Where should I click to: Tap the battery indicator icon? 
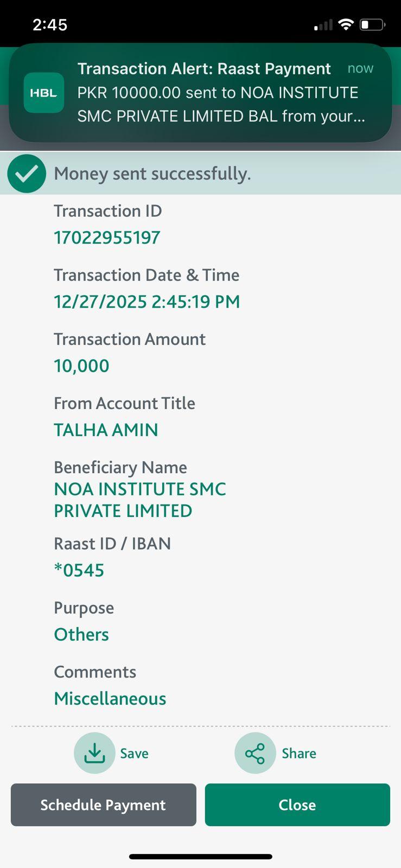pyautogui.click(x=372, y=24)
